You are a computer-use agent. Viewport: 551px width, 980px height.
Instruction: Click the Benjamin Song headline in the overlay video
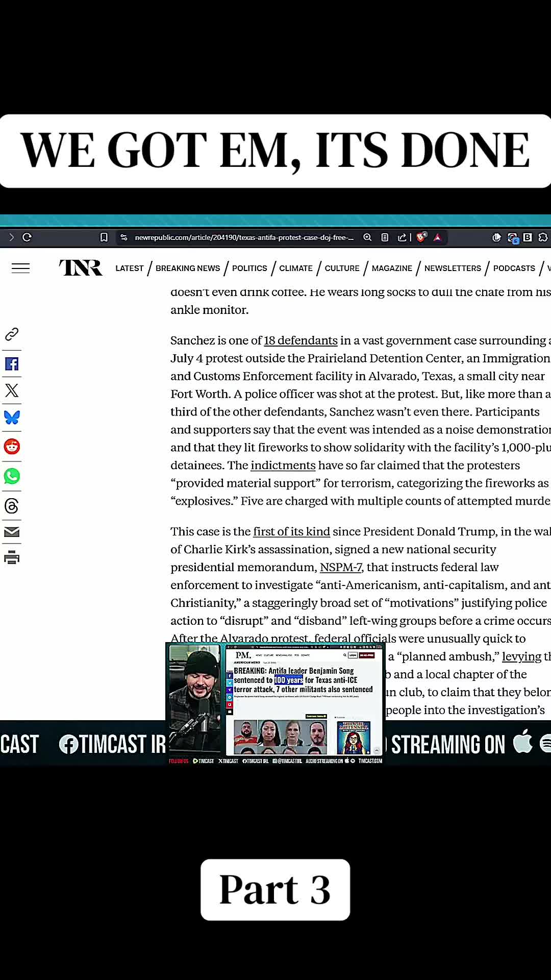(303, 680)
